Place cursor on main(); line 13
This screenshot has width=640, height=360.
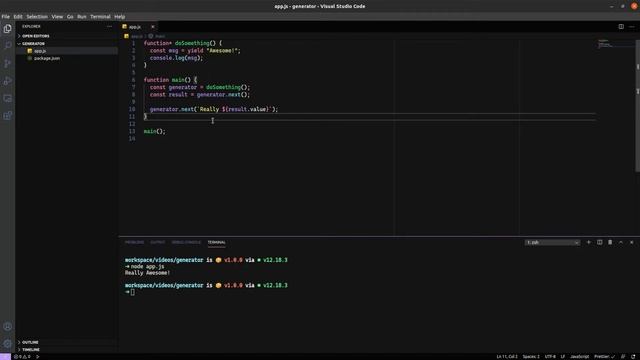click(x=155, y=131)
